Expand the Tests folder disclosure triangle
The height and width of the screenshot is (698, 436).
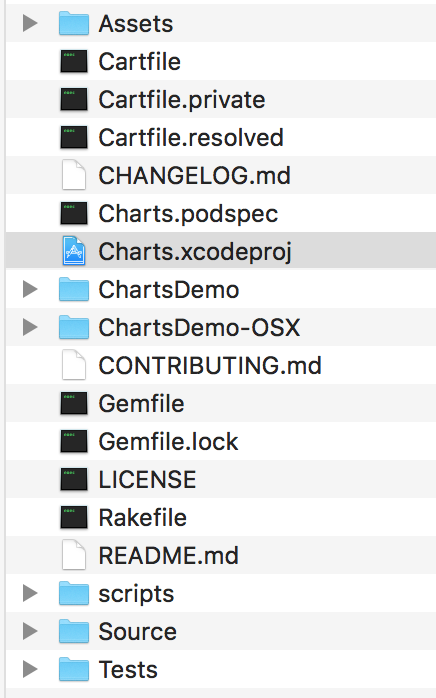point(30,669)
